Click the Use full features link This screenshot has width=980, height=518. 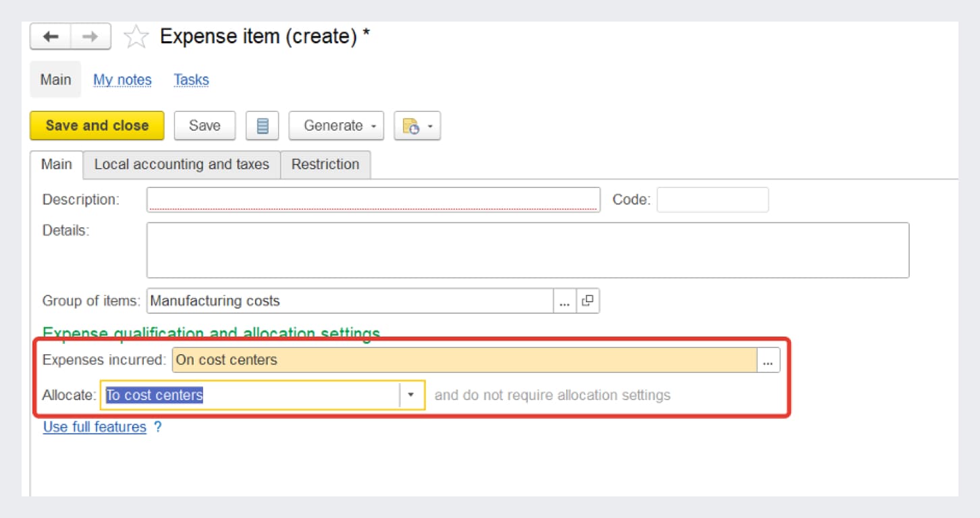coord(94,427)
